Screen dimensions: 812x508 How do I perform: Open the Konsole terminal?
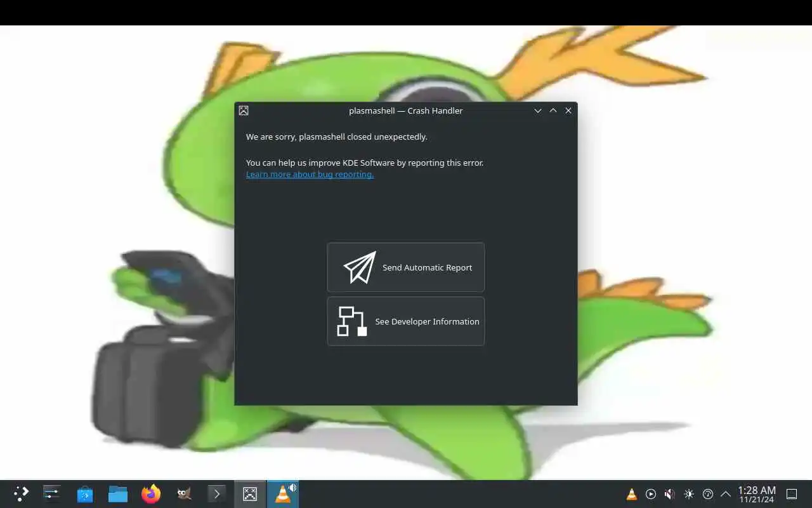pos(217,493)
